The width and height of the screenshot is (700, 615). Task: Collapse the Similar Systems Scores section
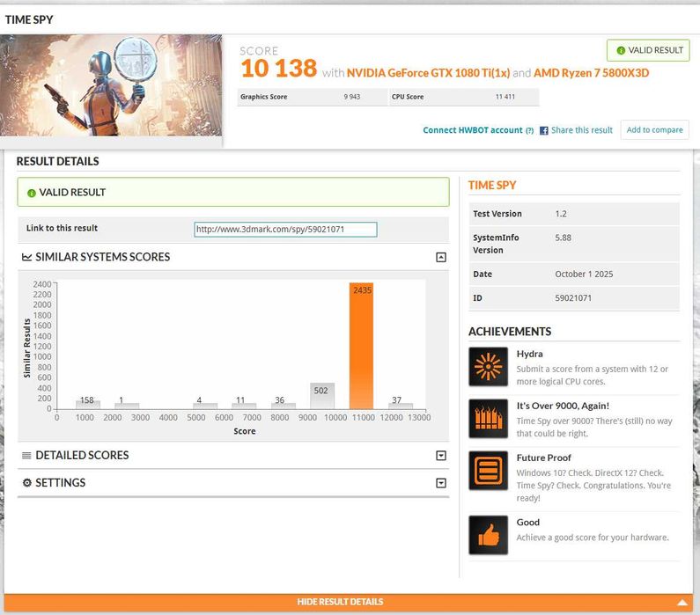[440, 257]
